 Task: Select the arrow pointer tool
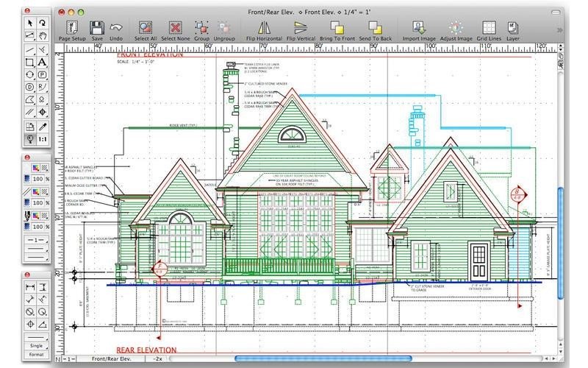(x=30, y=24)
